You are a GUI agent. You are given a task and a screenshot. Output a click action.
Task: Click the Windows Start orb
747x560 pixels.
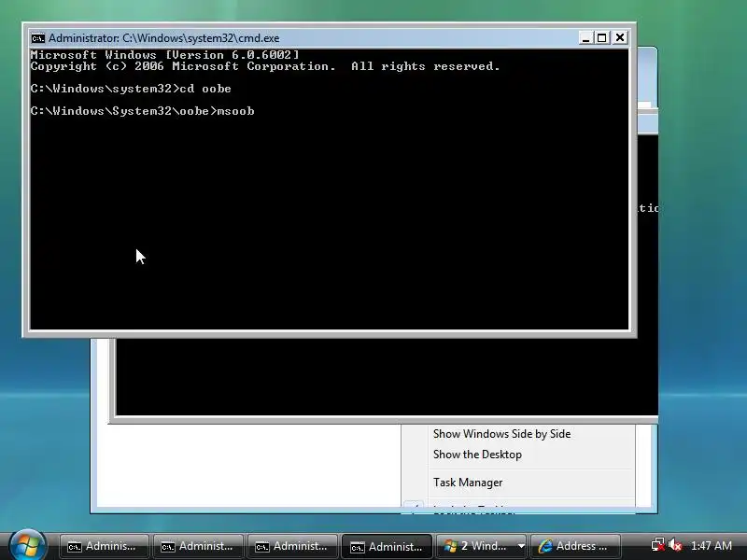(x=27, y=546)
